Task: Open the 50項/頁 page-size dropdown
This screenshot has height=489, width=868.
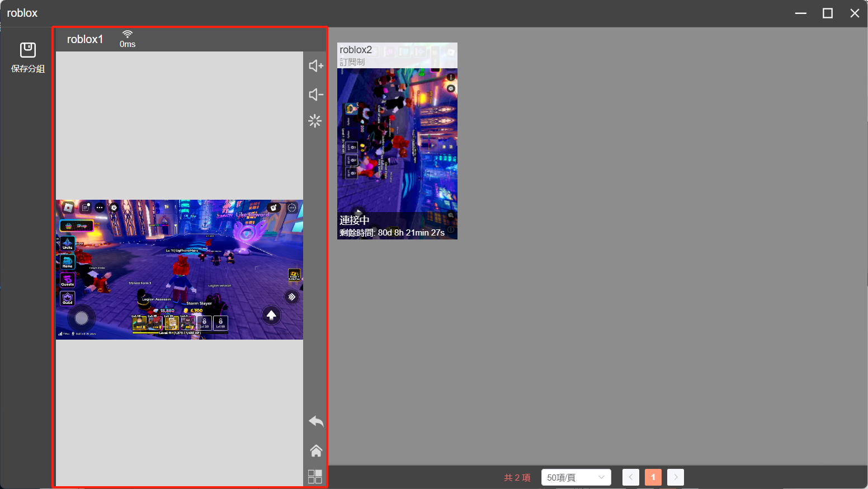Action: tap(576, 477)
